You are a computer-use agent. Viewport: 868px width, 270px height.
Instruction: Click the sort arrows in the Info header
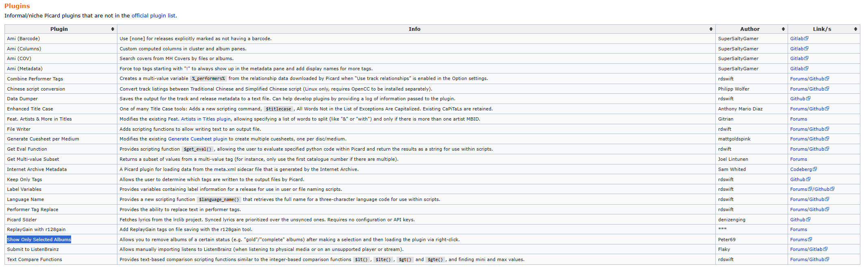coord(711,29)
